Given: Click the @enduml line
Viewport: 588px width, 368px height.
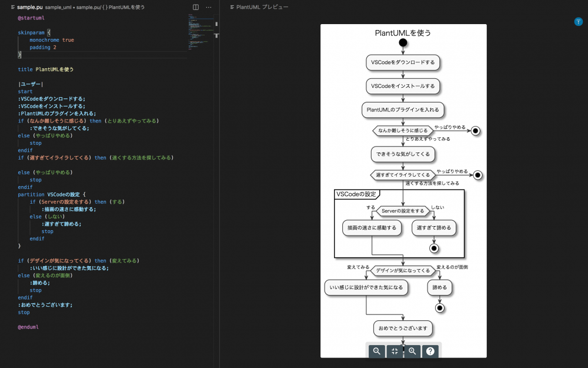Looking at the screenshot, I should click(x=28, y=327).
